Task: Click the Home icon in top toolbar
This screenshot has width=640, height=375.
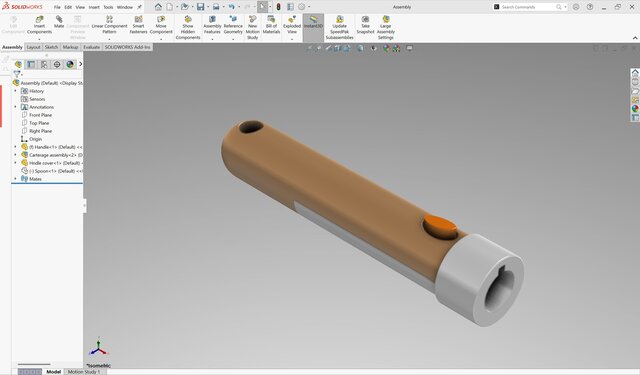Action: coord(158,7)
